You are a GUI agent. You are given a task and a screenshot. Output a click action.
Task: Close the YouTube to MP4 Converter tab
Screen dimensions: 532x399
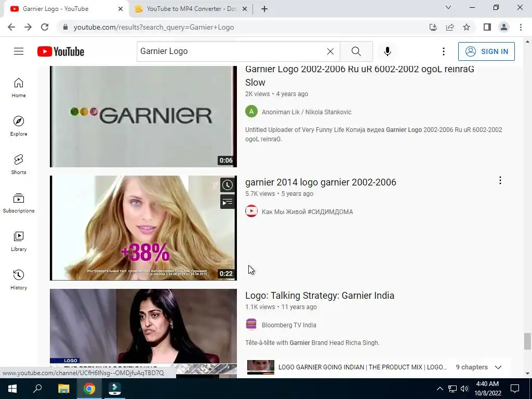[x=245, y=9]
